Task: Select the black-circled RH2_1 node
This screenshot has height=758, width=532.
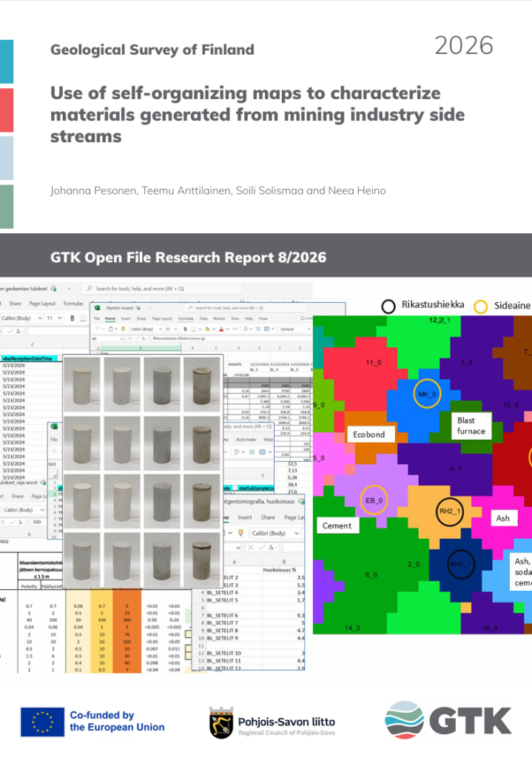Action: pyautogui.click(x=448, y=512)
